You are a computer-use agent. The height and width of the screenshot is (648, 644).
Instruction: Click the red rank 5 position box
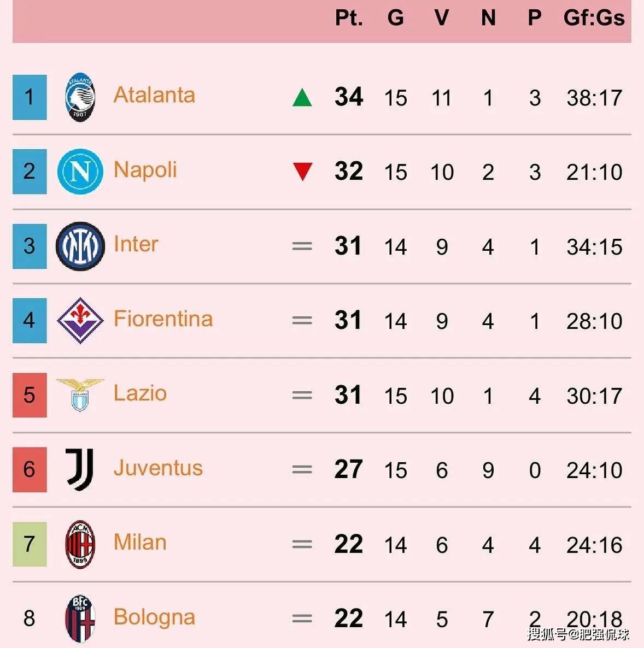point(30,395)
